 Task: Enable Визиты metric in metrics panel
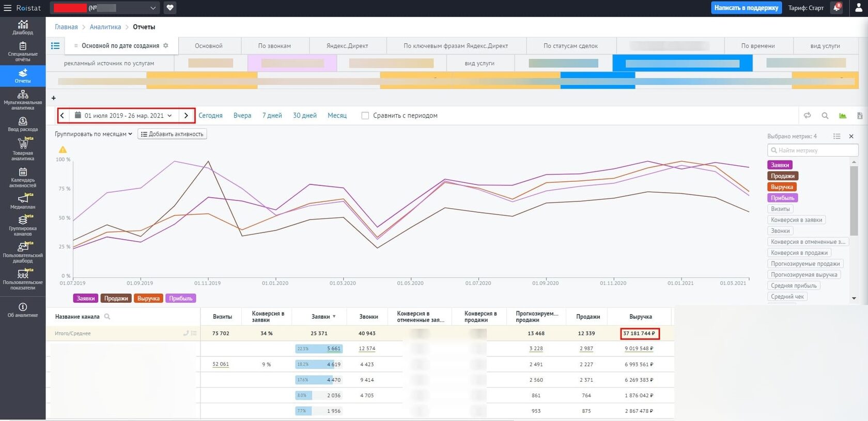click(x=780, y=209)
